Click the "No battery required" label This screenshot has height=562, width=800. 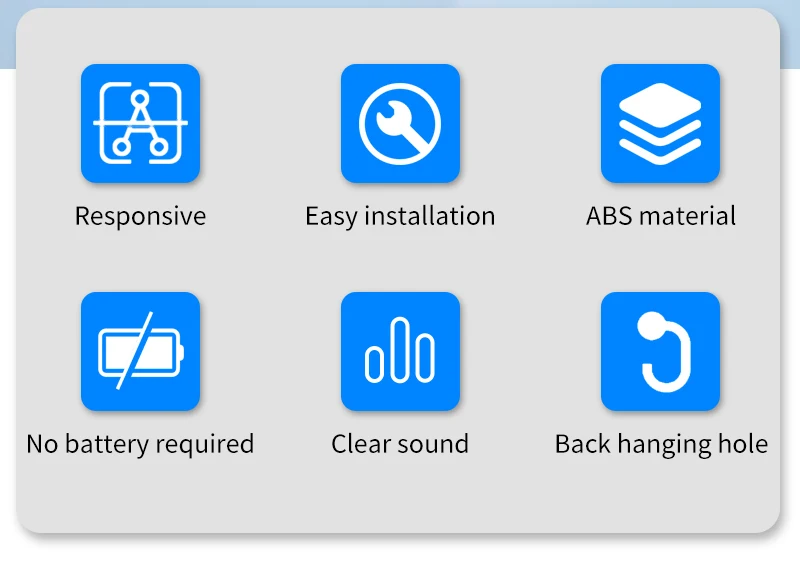click(x=140, y=444)
